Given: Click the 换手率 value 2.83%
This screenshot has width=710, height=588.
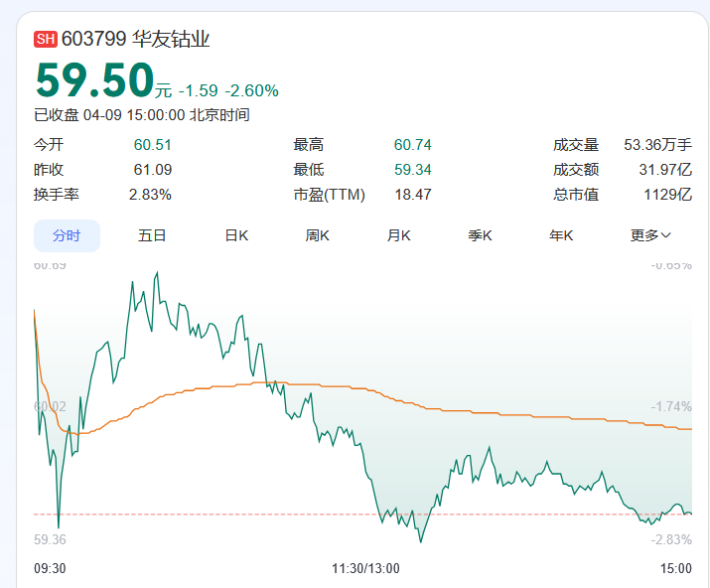Looking at the screenshot, I should tap(150, 195).
